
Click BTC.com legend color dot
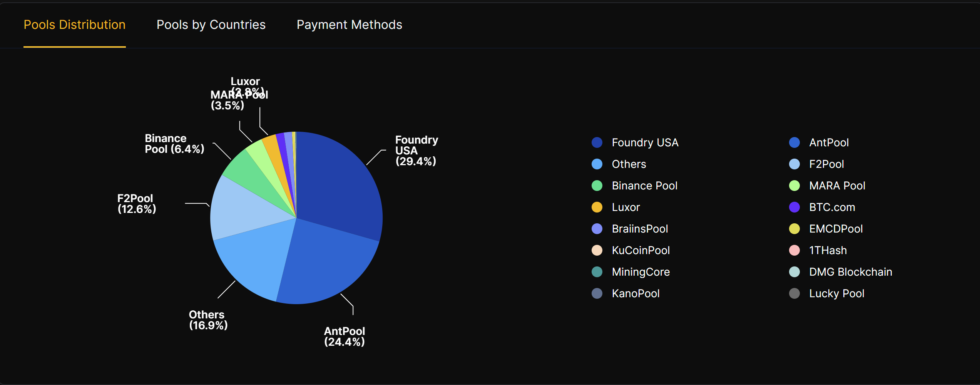pos(794,207)
